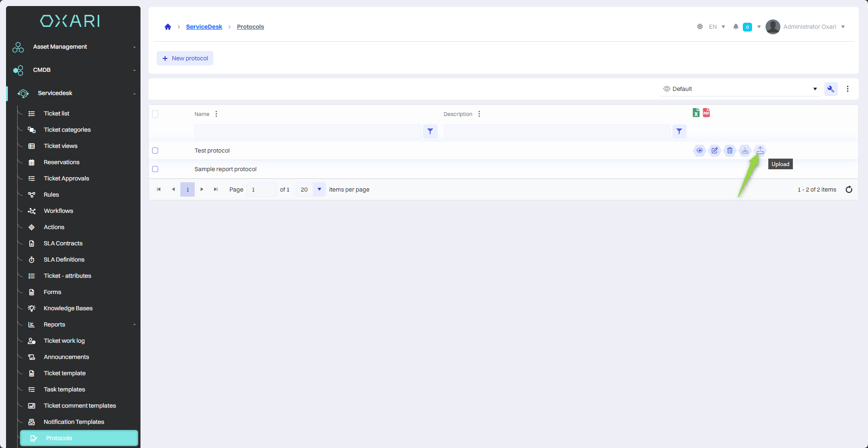
Task: Open the notifications bell icon
Action: [x=736, y=27]
